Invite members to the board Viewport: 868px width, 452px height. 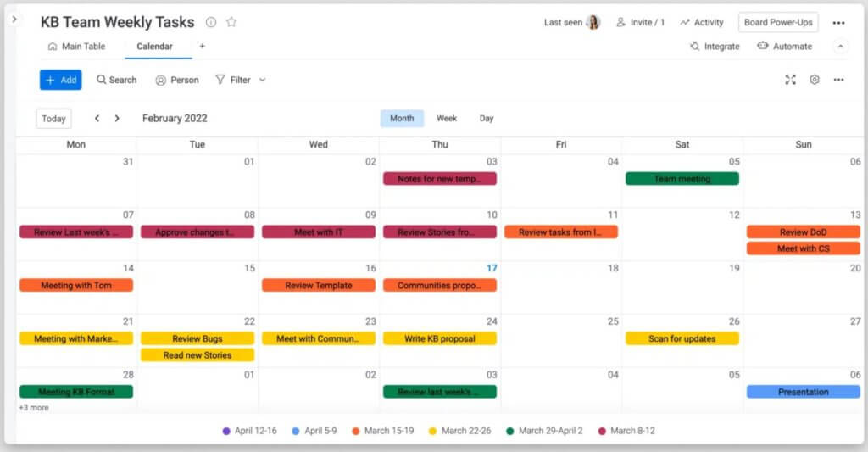click(x=641, y=22)
